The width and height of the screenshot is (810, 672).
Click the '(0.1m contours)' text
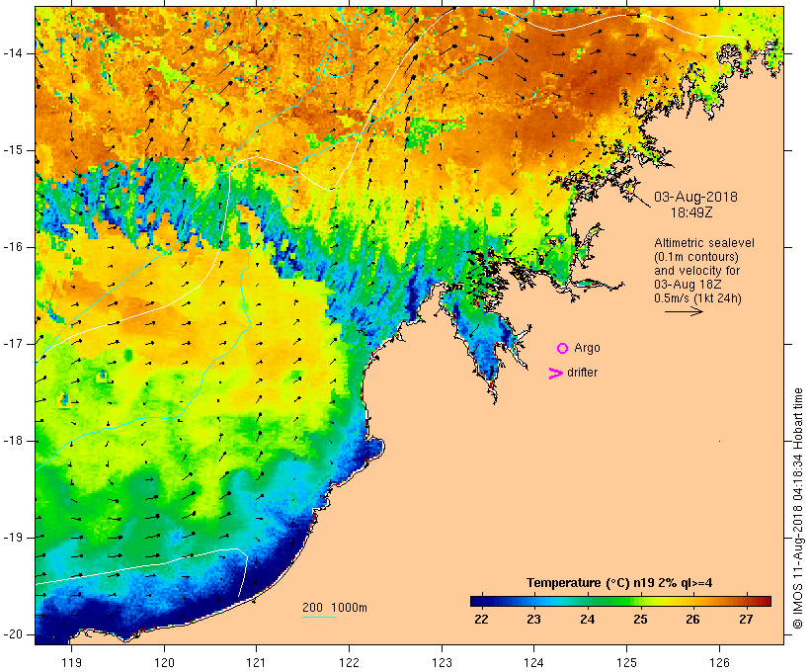[696, 257]
